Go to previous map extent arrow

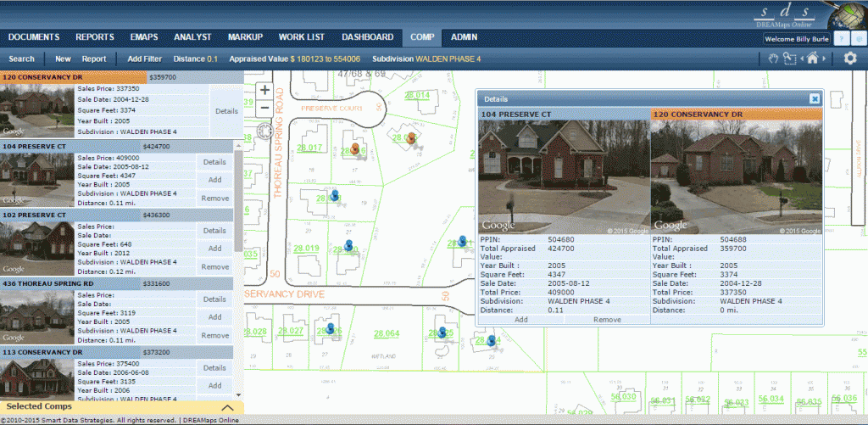802,59
